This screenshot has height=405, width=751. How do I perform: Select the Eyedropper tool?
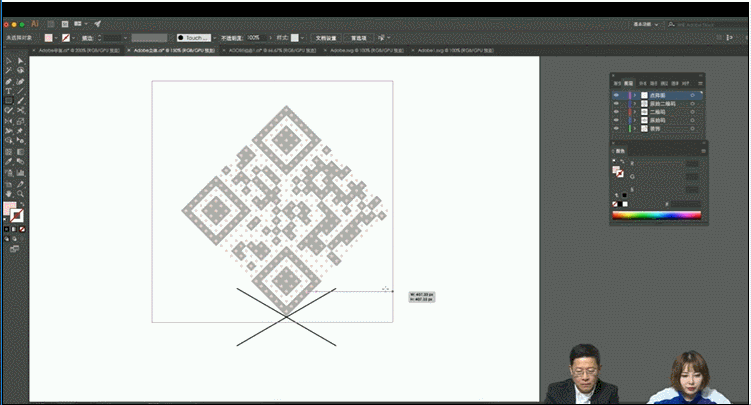pos(9,162)
